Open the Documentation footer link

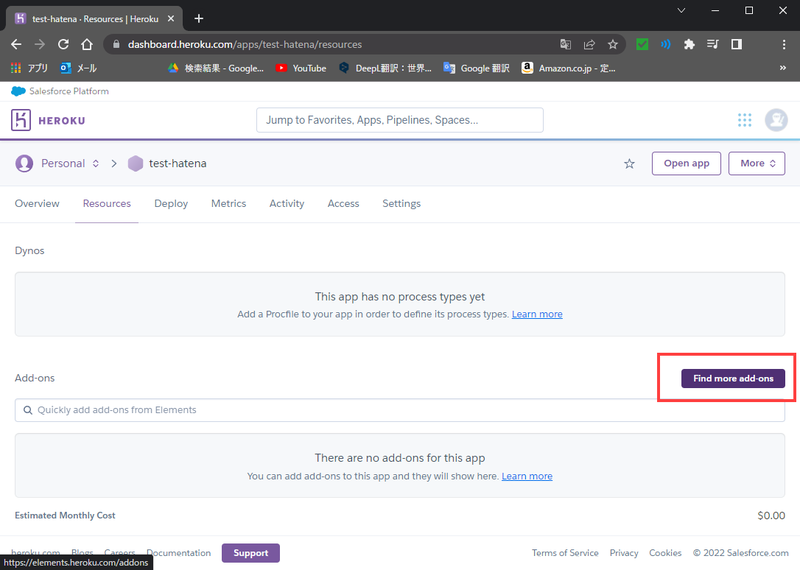(179, 553)
